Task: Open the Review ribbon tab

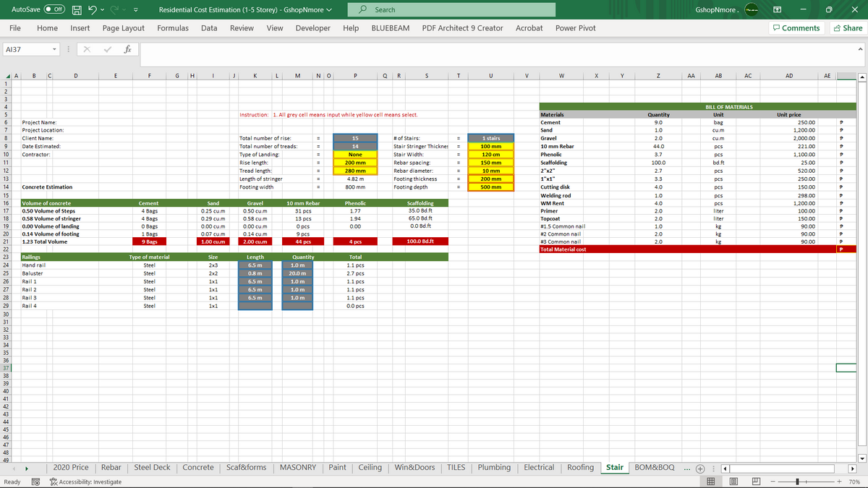Action: [242, 28]
